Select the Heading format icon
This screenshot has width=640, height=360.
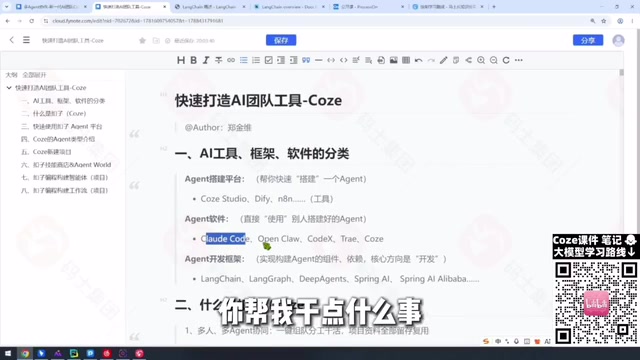tap(181, 60)
